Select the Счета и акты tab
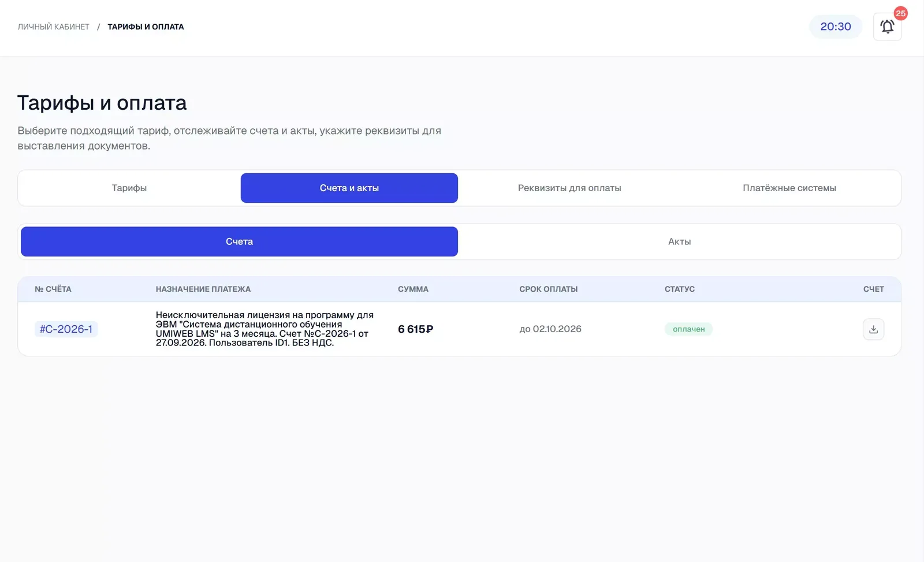 (349, 188)
